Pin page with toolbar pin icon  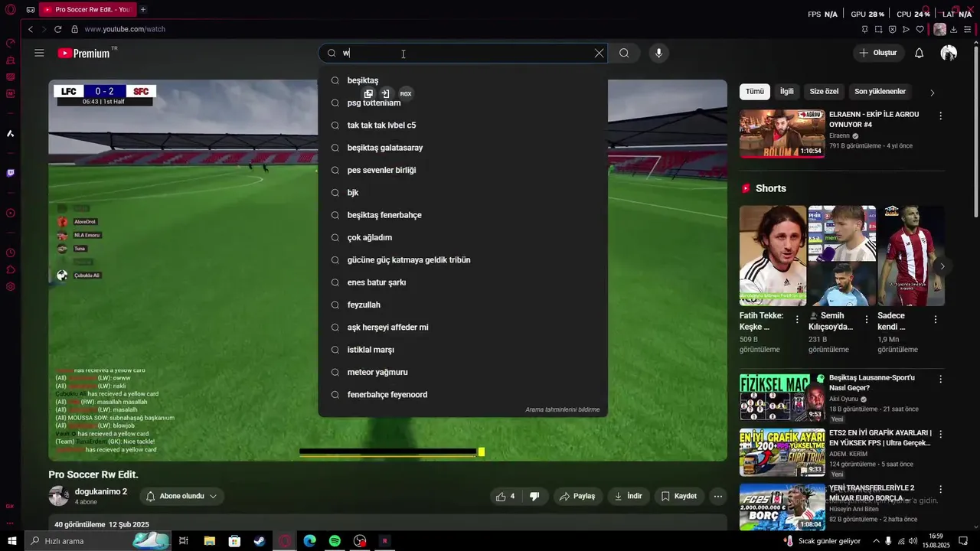(x=864, y=29)
